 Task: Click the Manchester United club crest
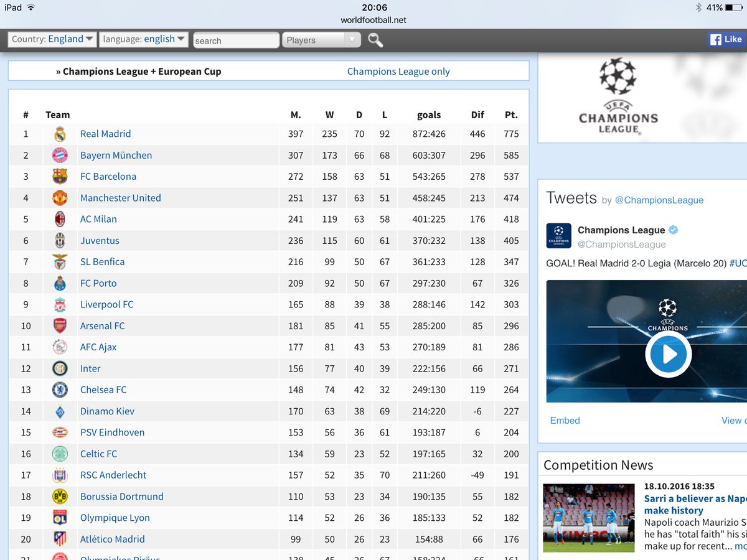[x=60, y=198]
